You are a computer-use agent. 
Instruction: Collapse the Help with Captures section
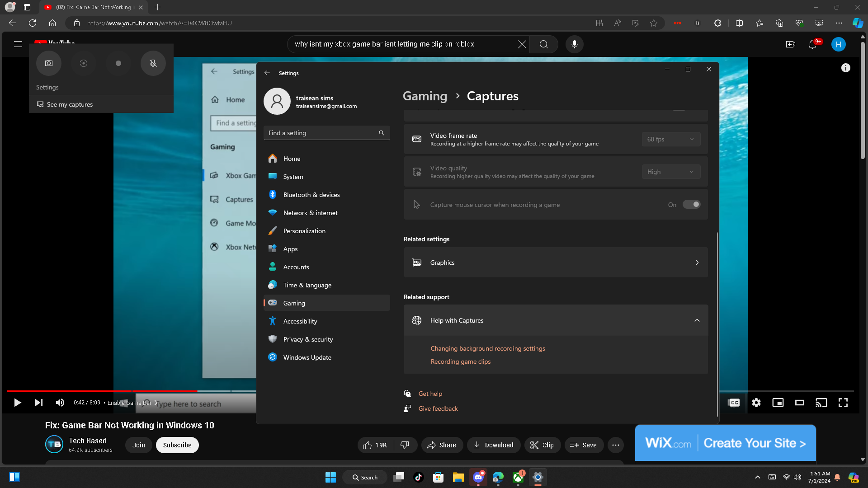(556, 320)
